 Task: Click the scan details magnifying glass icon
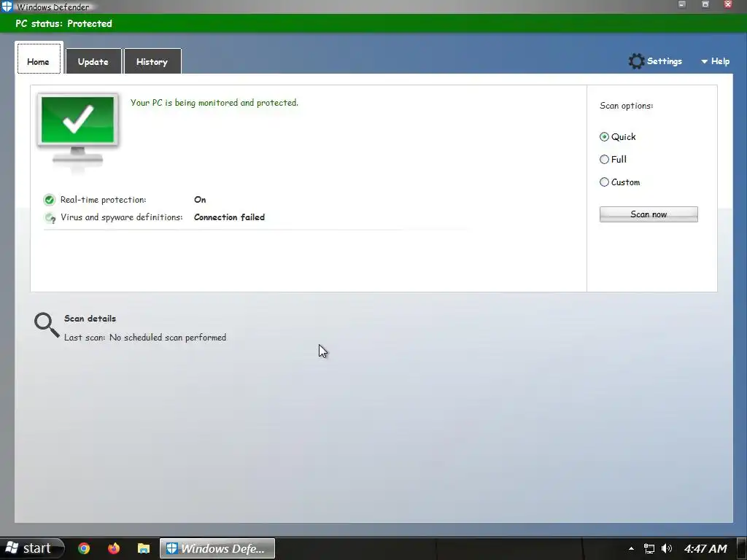[47, 325]
